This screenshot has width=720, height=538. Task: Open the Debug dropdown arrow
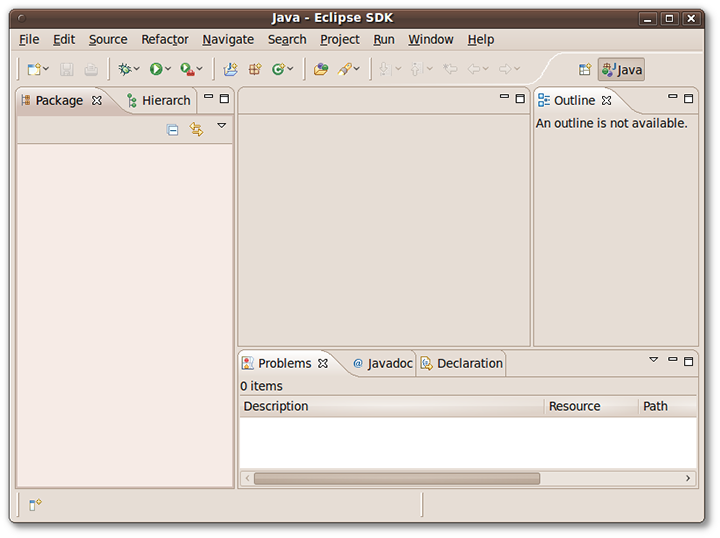tap(136, 69)
